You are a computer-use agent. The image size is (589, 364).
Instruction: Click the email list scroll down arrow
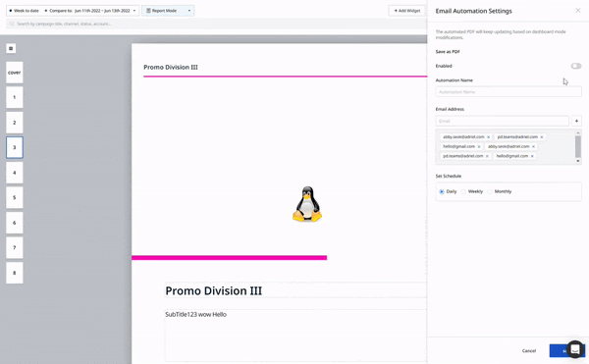pyautogui.click(x=578, y=161)
